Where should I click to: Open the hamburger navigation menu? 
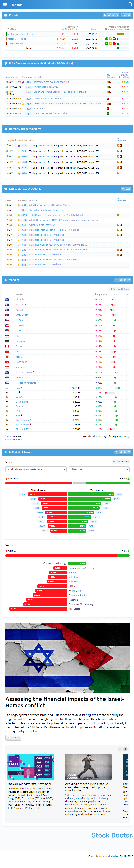pos(5,5)
